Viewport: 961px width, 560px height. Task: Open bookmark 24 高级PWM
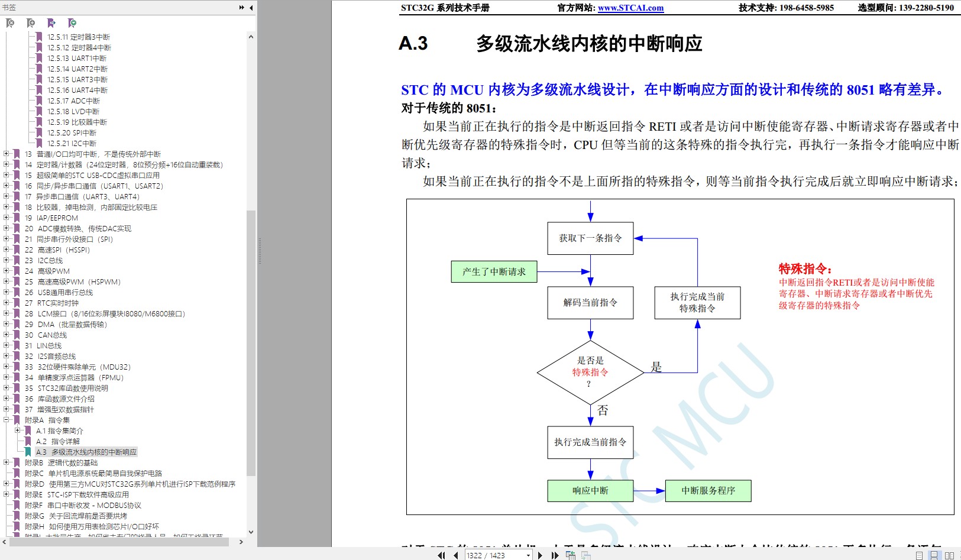47,271
